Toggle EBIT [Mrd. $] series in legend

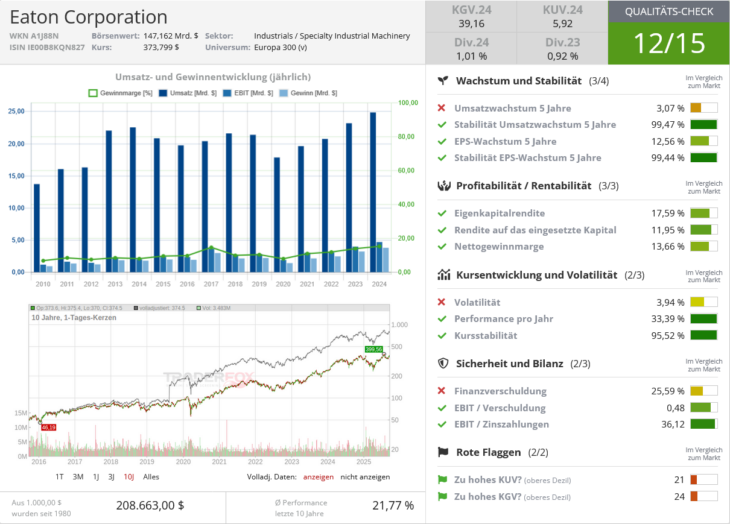tap(248, 93)
